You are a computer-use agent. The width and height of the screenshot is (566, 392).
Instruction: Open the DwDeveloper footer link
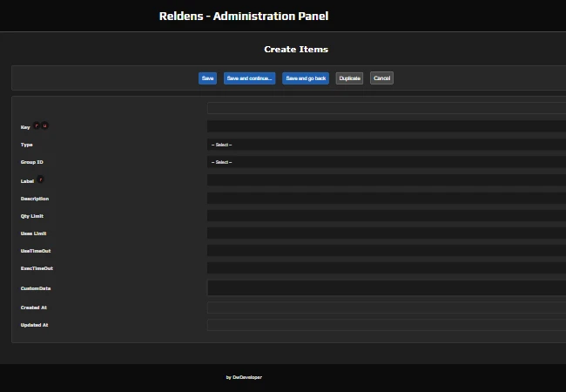(x=247, y=377)
